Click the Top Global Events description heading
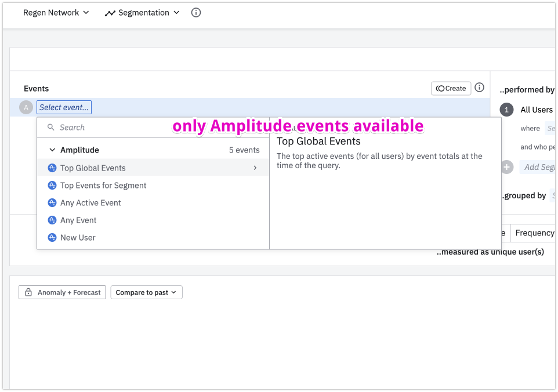The height and width of the screenshot is (392, 558). coord(318,141)
